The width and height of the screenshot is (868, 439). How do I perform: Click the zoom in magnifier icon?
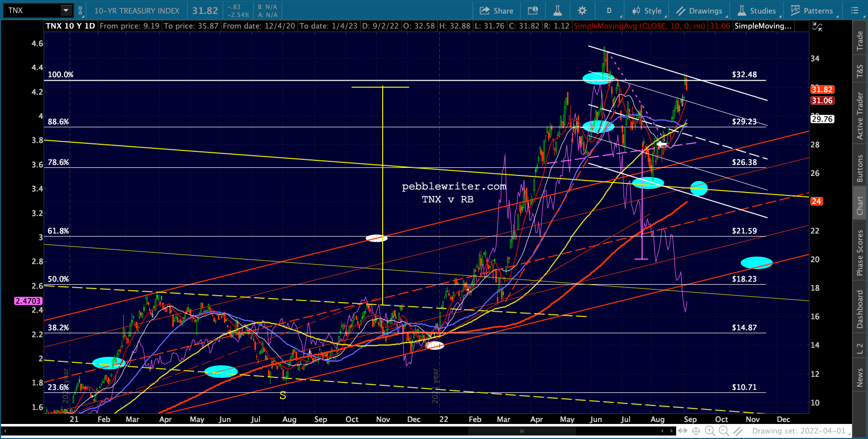[x=710, y=431]
